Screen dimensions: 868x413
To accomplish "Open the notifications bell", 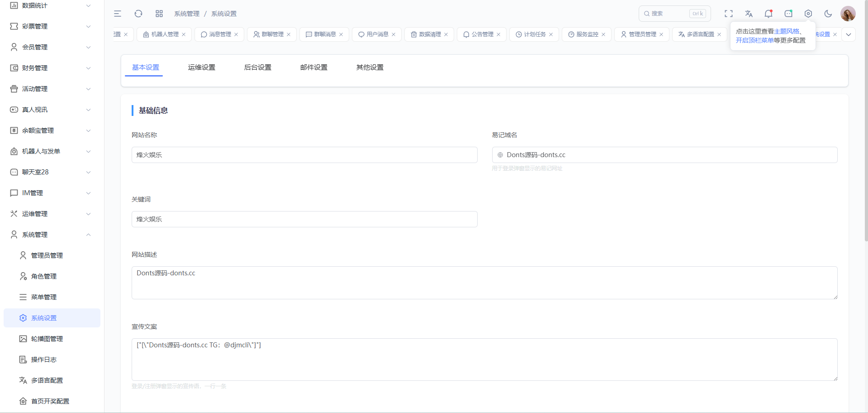I will [x=768, y=14].
